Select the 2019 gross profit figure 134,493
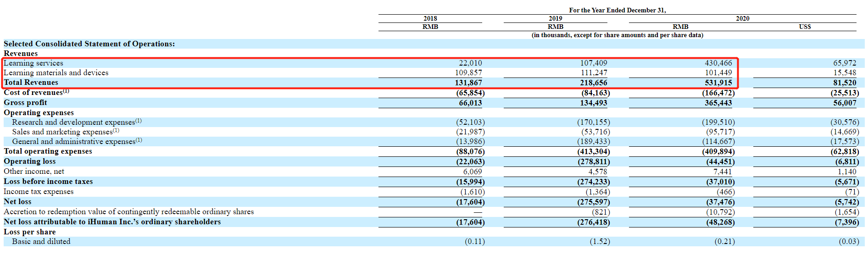 593,103
